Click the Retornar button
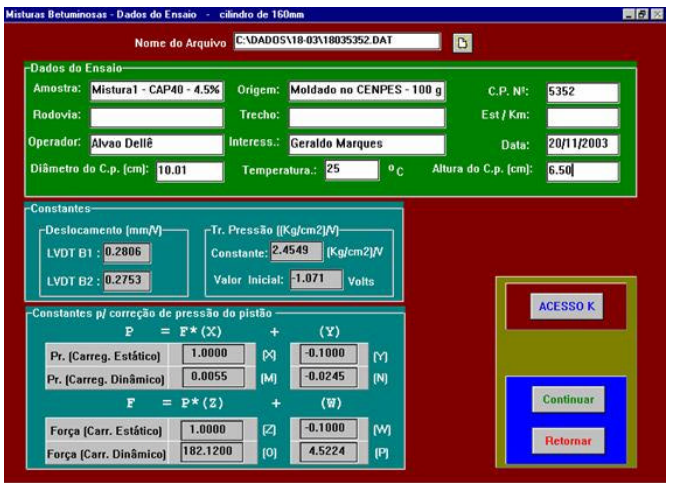This screenshot has width=673, height=483. point(567,439)
